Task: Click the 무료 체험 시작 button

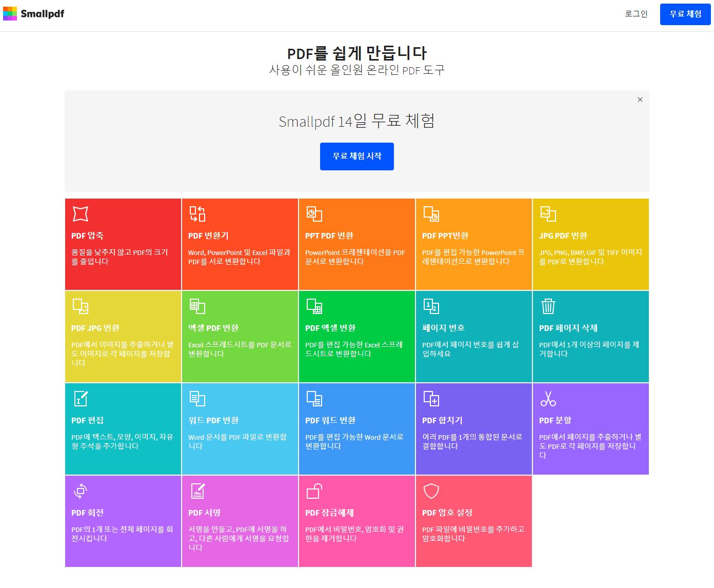Action: point(357,156)
